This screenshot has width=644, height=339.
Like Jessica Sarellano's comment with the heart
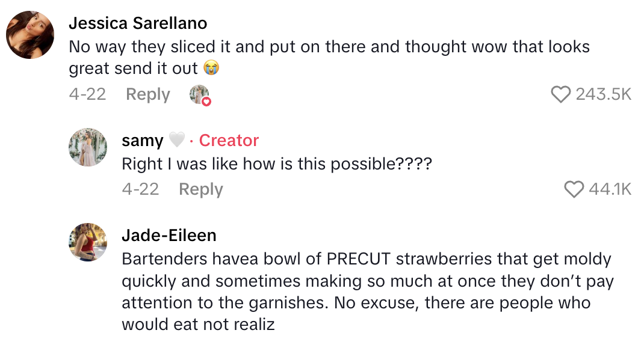click(x=561, y=94)
